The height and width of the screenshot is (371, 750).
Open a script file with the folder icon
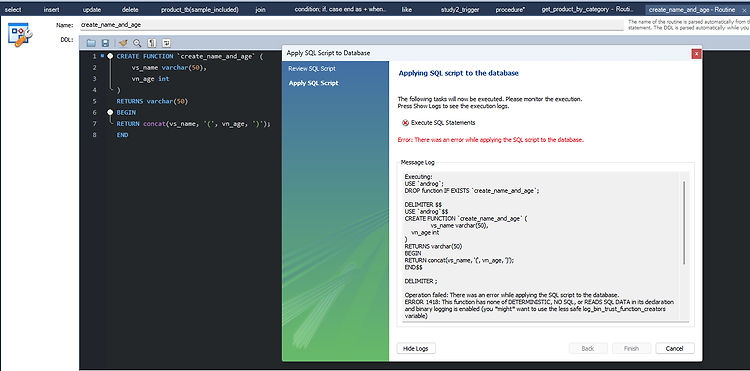[x=91, y=43]
